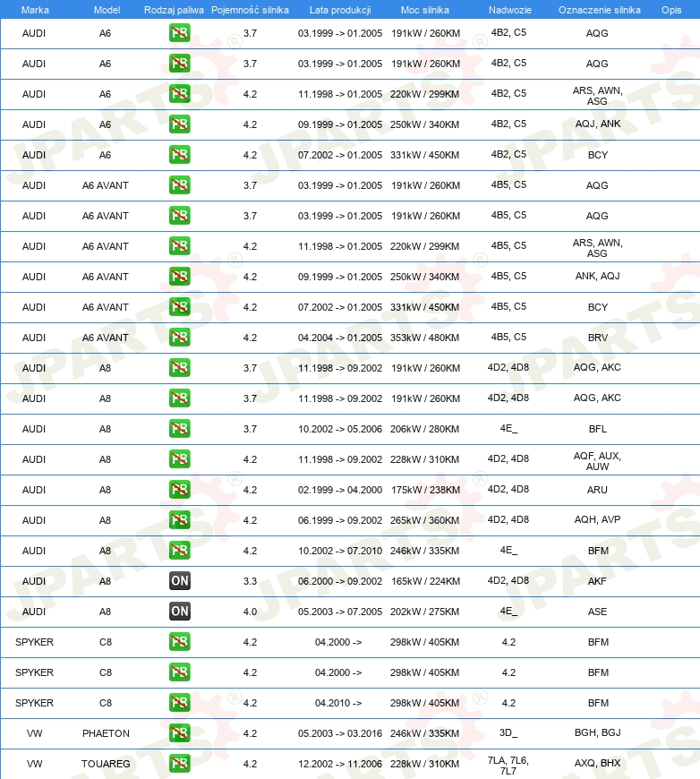Click body codes 7LA, 7L6, 7L7
The image size is (700, 779).
coord(508,766)
